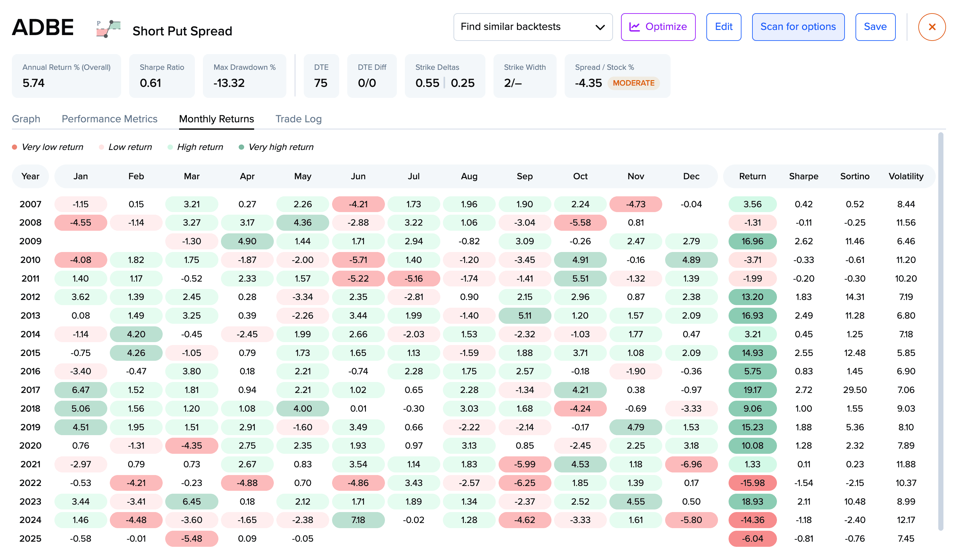Click the 2007 year row label
This screenshot has width=956, height=560.
click(30, 204)
